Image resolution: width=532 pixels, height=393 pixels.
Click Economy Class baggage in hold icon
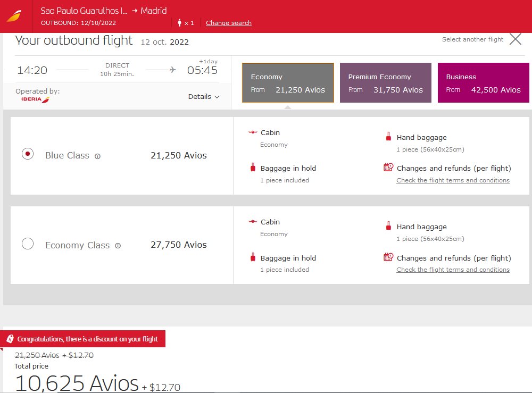tap(252, 258)
